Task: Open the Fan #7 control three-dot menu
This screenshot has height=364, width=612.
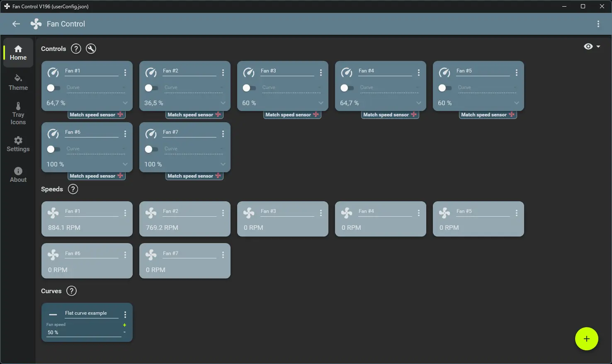Action: (223, 134)
